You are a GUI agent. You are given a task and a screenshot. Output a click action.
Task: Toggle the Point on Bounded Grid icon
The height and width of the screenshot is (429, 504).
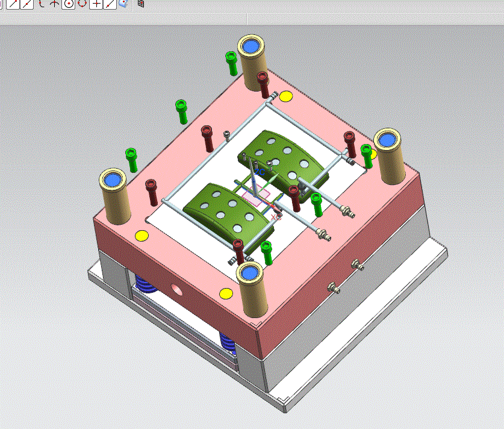pos(141,4)
